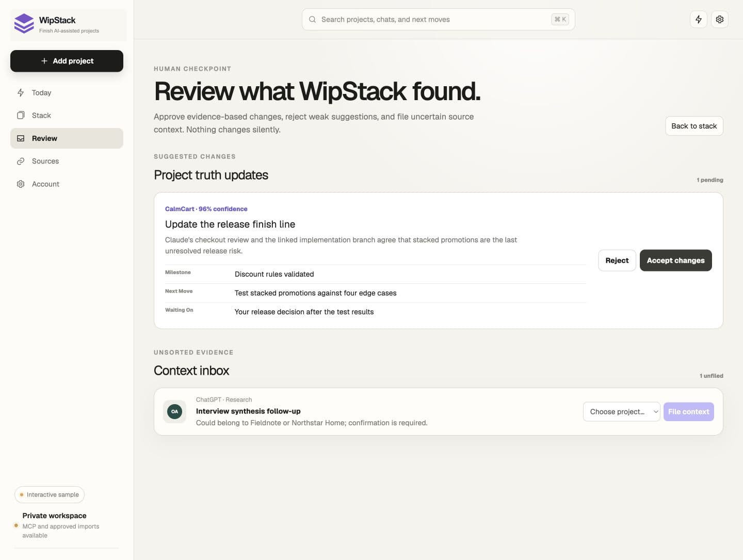
Task: Click the search magnifier icon
Action: [312, 20]
